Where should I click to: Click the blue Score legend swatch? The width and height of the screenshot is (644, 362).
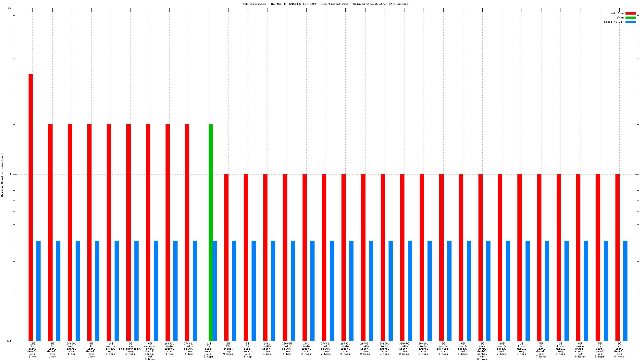[x=630, y=22]
